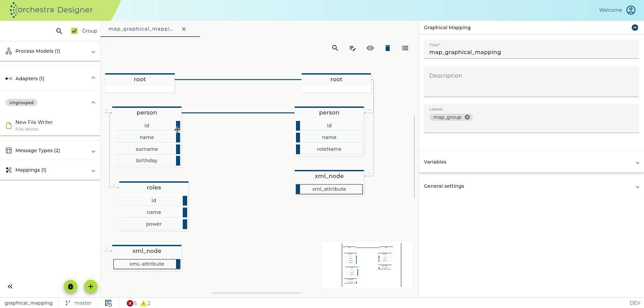Click the surname field connector in left person

tap(178, 149)
